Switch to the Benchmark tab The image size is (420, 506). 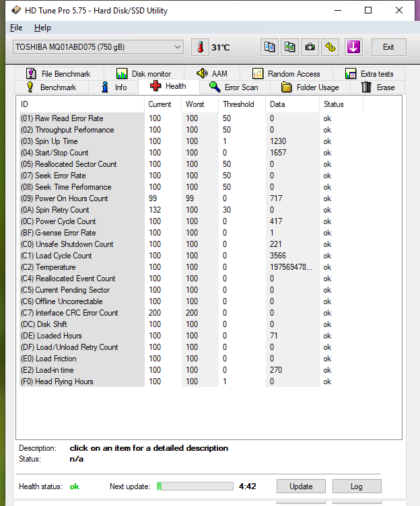pos(51,87)
